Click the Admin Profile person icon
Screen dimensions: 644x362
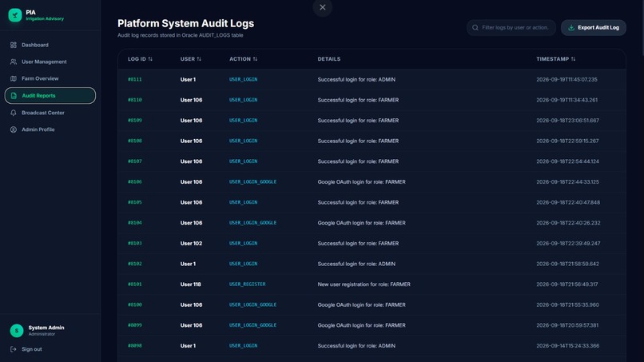[x=14, y=129]
